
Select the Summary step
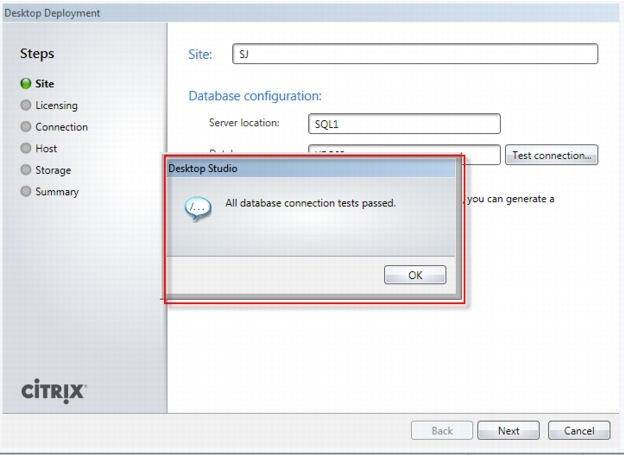coord(57,192)
